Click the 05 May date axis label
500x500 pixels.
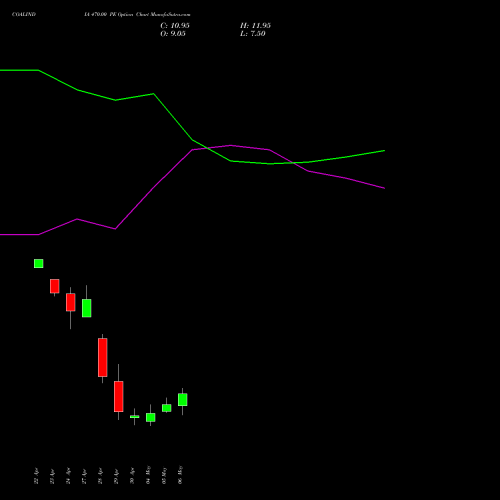coord(164,475)
